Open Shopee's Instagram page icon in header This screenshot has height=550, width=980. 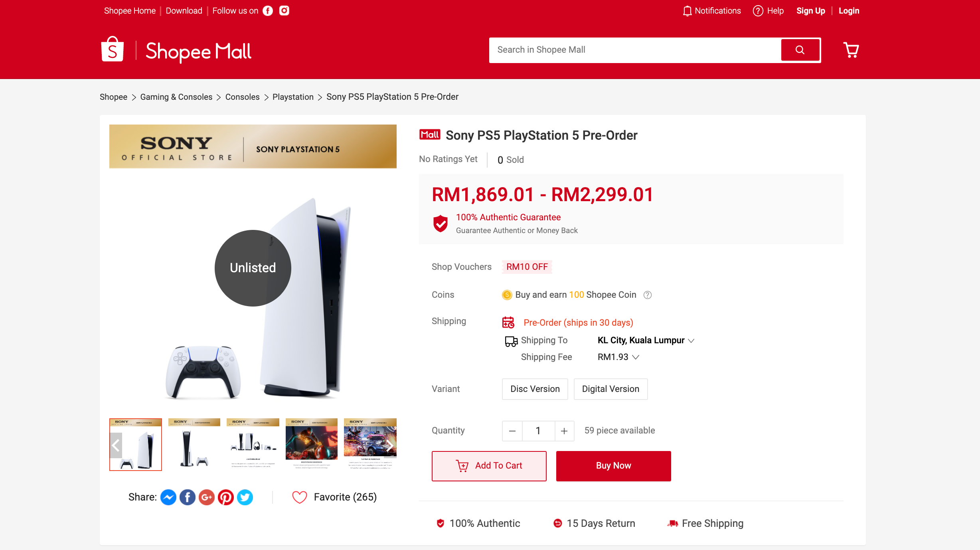[284, 11]
